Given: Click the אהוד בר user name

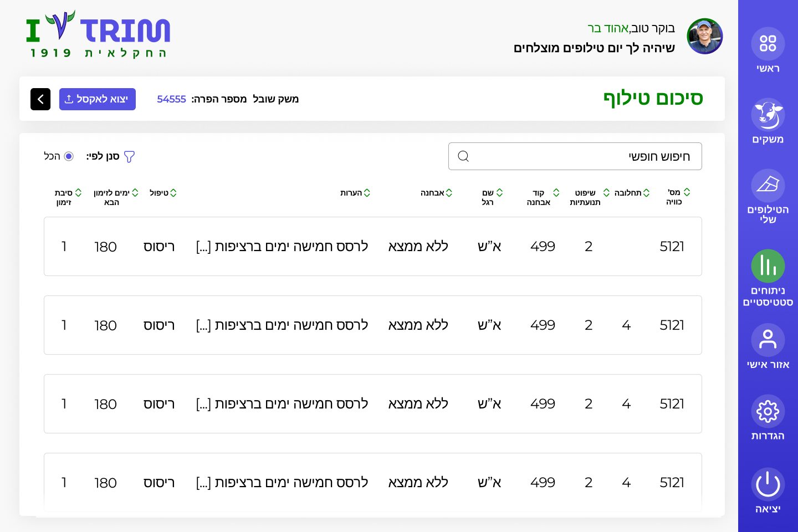Looking at the screenshot, I should click(x=608, y=28).
